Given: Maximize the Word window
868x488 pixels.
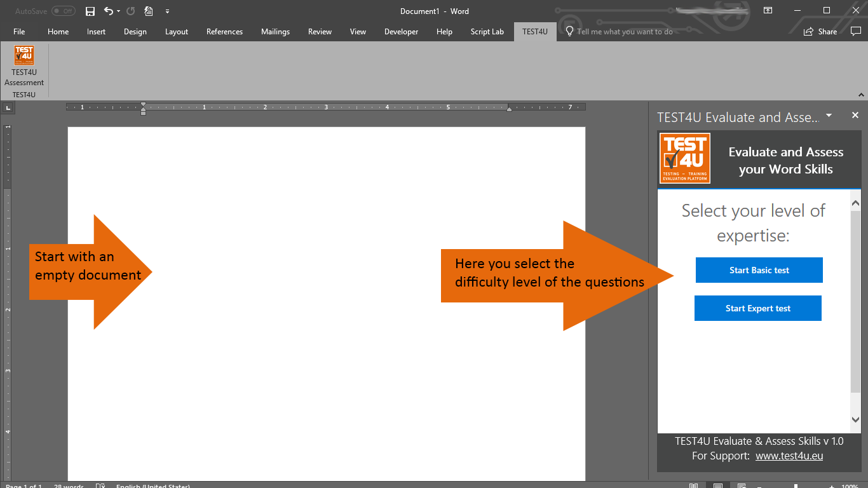Looking at the screenshot, I should coord(827,11).
